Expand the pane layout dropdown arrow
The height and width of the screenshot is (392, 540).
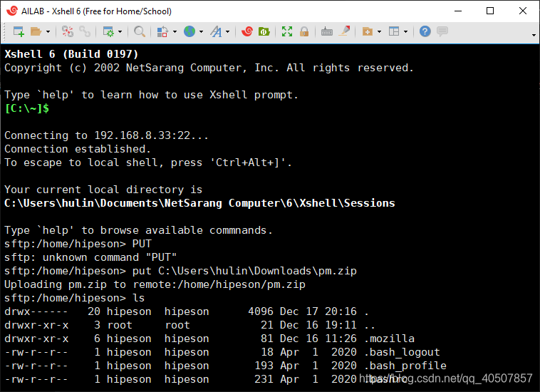coord(405,31)
